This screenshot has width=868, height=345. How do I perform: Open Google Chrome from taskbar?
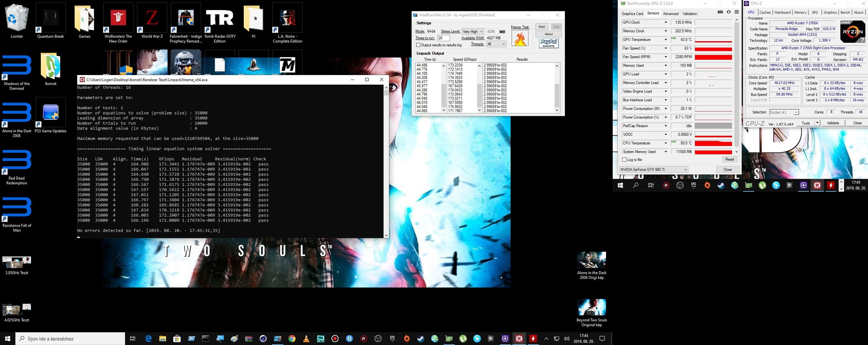coord(292,339)
